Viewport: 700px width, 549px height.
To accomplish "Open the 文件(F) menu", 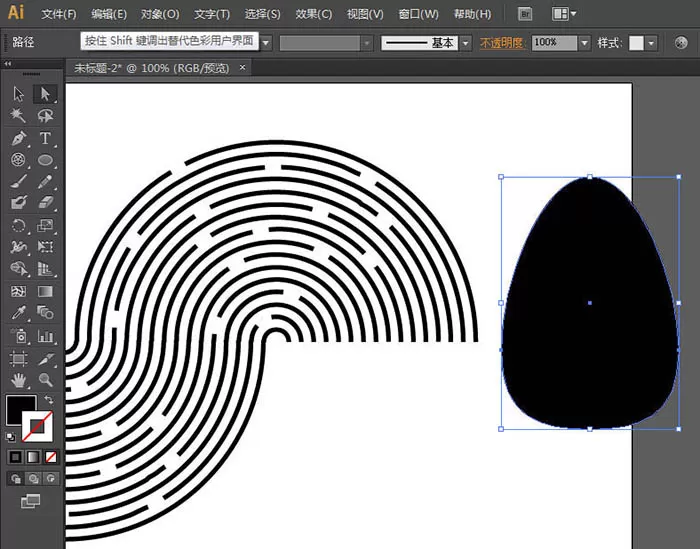I will 59,14.
